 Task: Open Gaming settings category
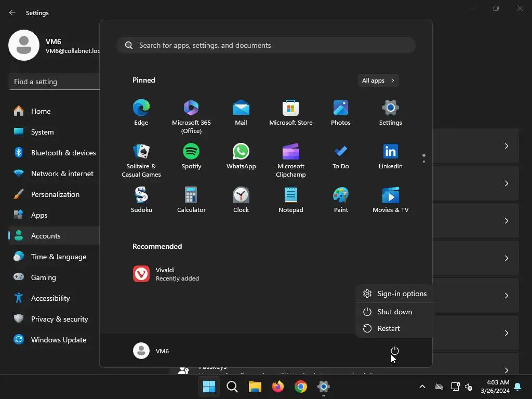[54, 277]
